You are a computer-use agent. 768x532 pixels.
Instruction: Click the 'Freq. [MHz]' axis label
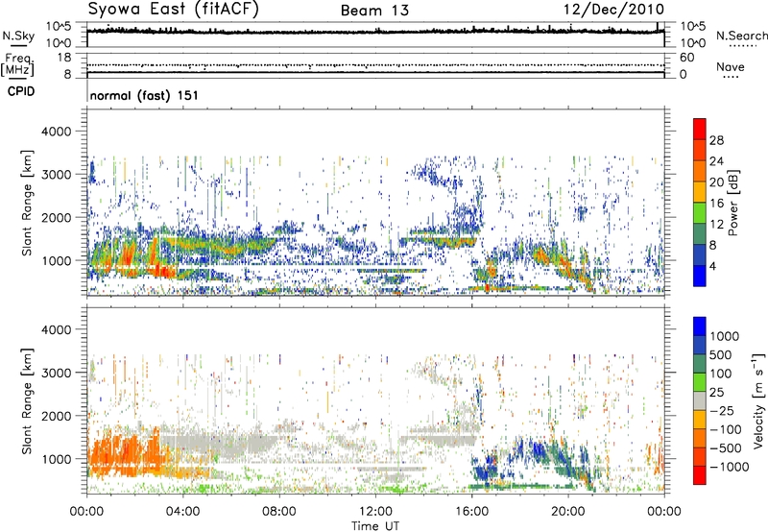[x=17, y=65]
